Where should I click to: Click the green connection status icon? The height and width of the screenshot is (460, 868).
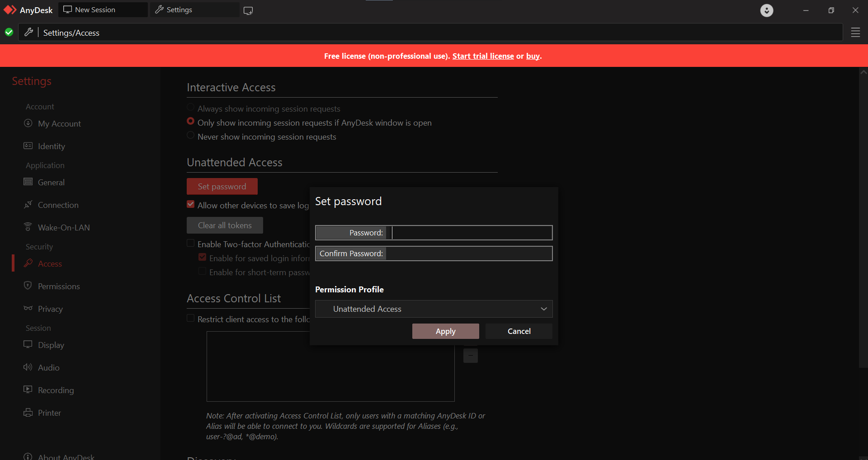[x=9, y=32]
